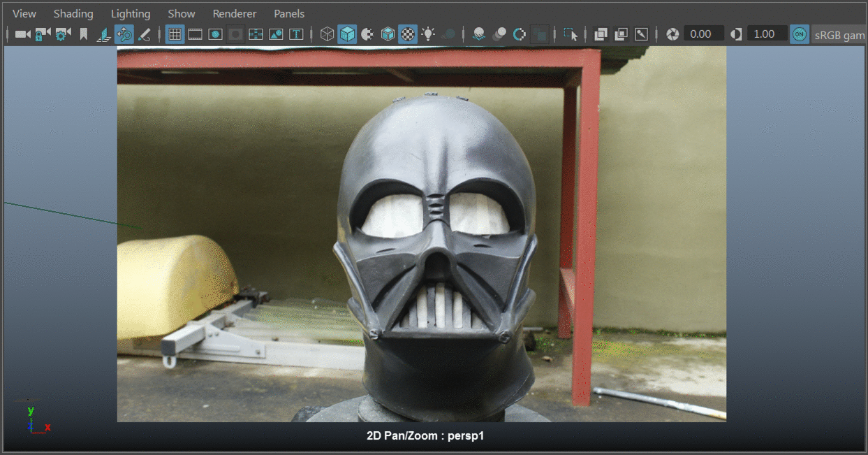Image resolution: width=868 pixels, height=455 pixels.
Task: Toggle the View Transform ON button
Action: (x=800, y=34)
